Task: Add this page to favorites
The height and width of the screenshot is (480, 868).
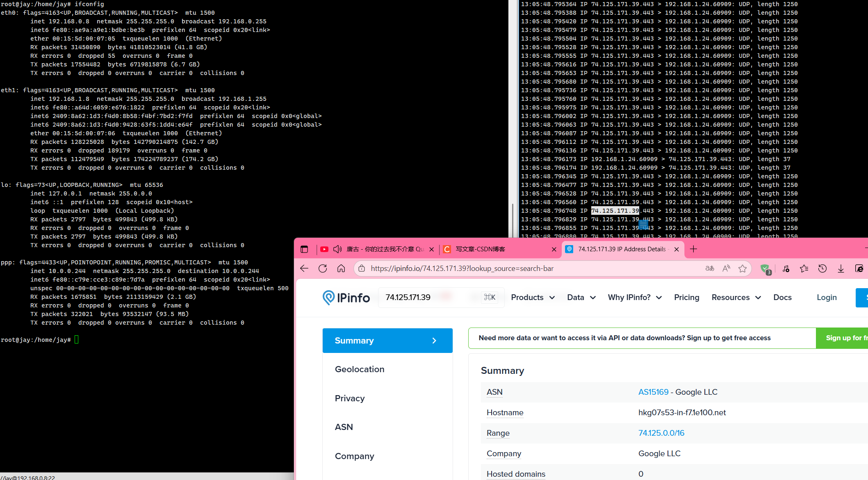Action: (743, 268)
